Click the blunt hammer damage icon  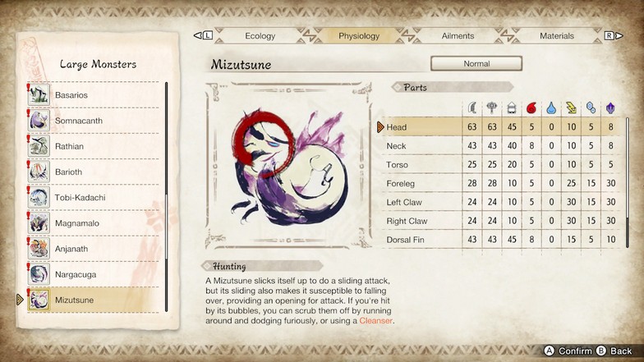coord(491,108)
